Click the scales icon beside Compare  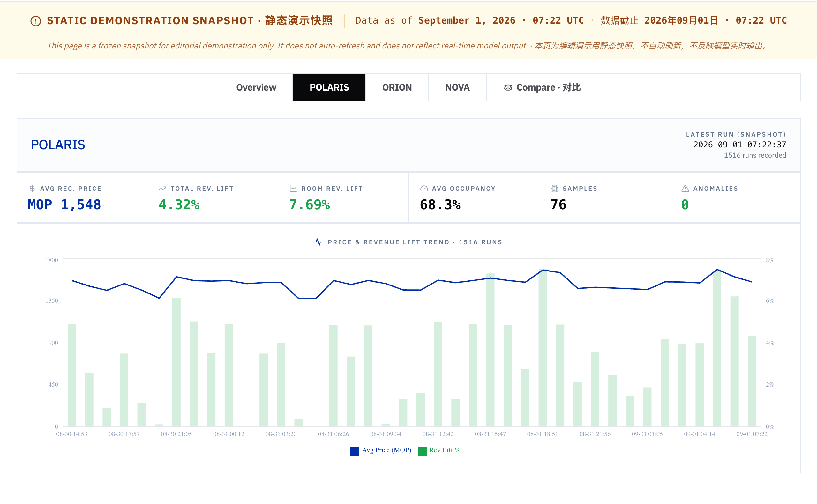click(508, 88)
